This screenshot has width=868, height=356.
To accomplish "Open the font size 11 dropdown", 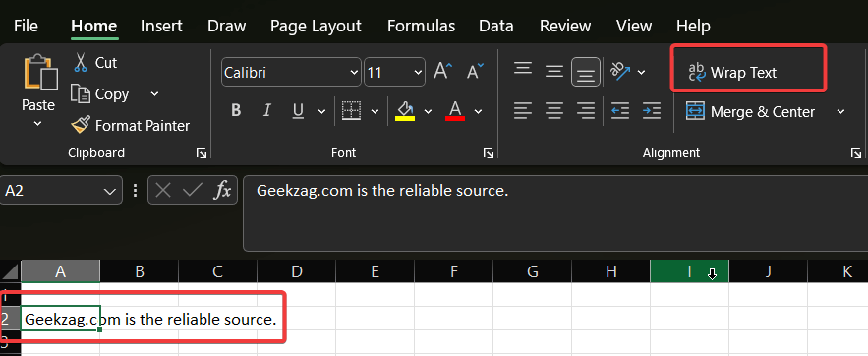I will click(418, 73).
